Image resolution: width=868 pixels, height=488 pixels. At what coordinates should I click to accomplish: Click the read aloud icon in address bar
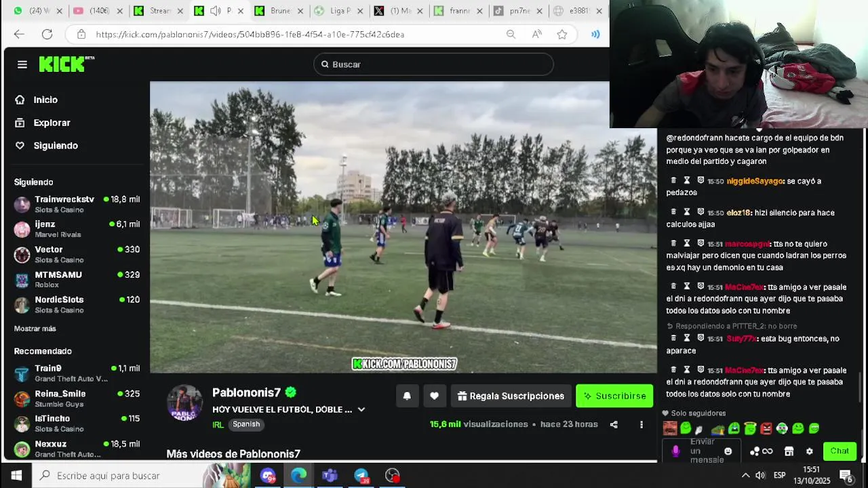point(537,35)
